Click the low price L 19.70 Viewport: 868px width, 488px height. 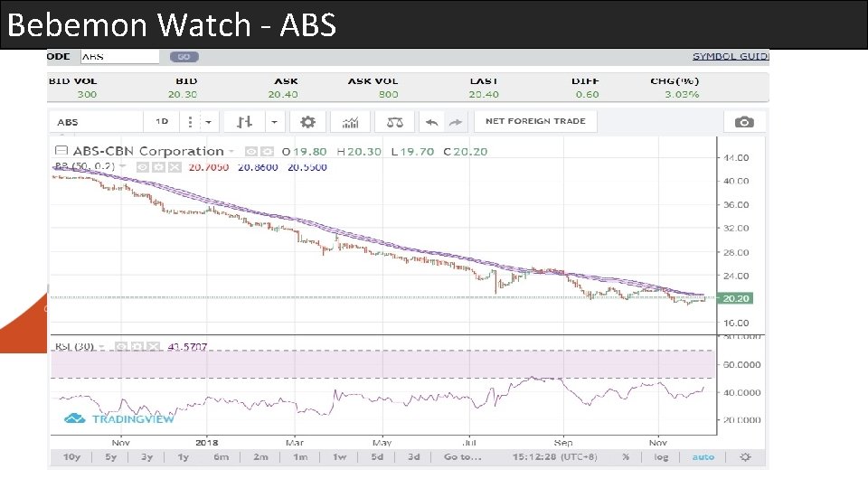(x=412, y=152)
